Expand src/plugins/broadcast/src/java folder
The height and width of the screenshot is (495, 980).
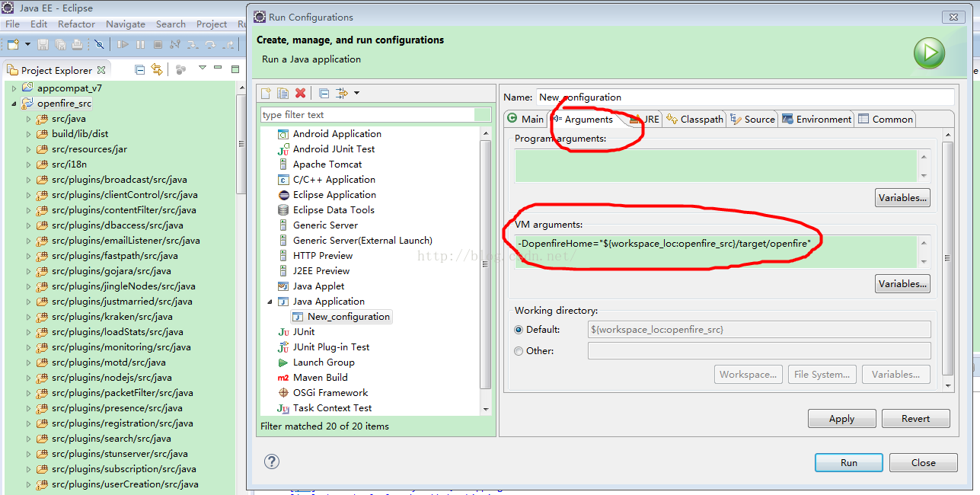click(x=29, y=180)
